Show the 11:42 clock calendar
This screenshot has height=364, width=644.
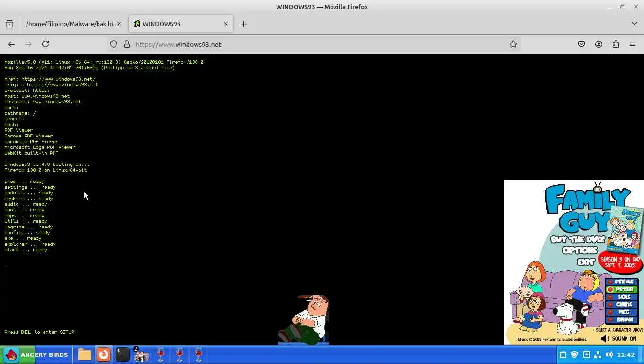pos(626,355)
